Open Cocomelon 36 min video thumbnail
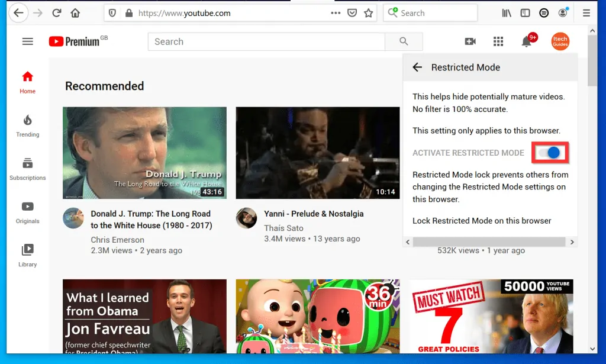Image resolution: width=606 pixels, height=364 pixels. click(318, 316)
